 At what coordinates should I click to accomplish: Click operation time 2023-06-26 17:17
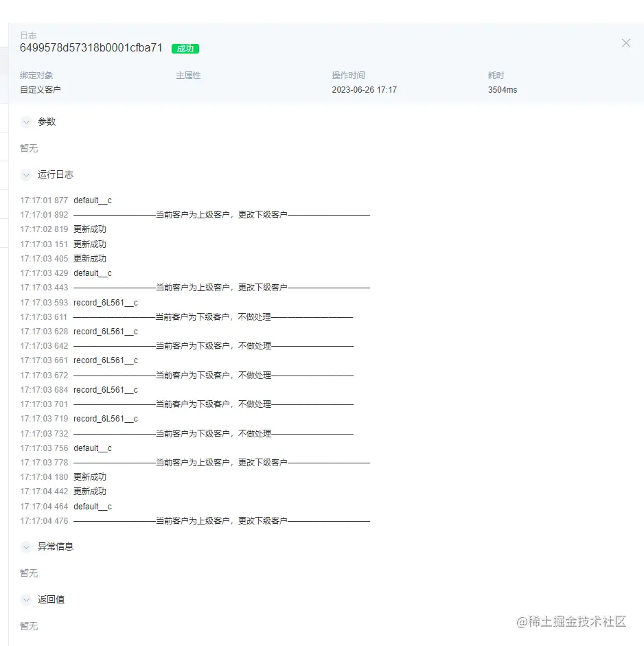(x=365, y=90)
